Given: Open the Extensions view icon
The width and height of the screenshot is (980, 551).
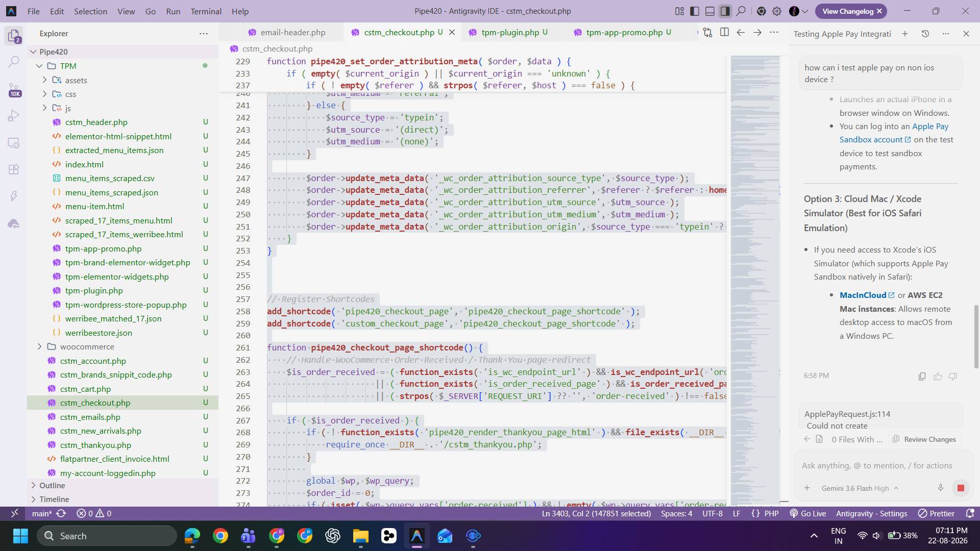Looking at the screenshot, I should point(14,169).
